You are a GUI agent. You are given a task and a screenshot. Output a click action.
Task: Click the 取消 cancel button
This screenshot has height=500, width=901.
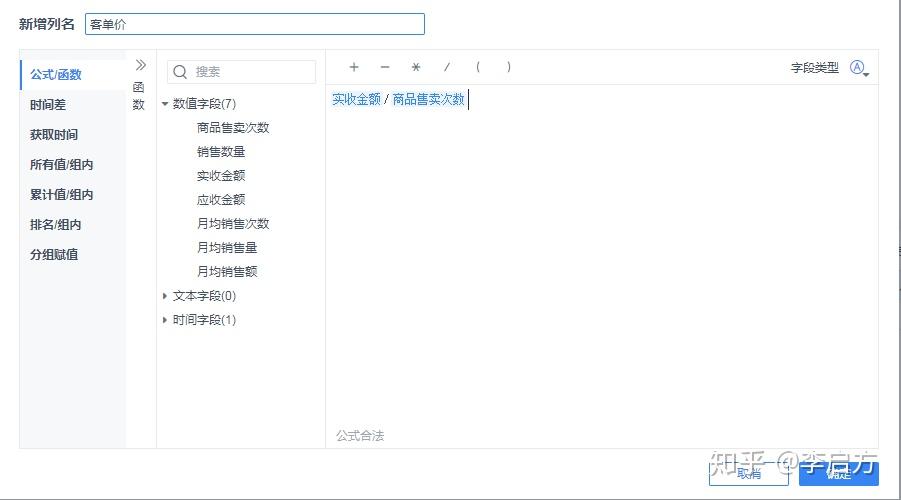tap(749, 474)
